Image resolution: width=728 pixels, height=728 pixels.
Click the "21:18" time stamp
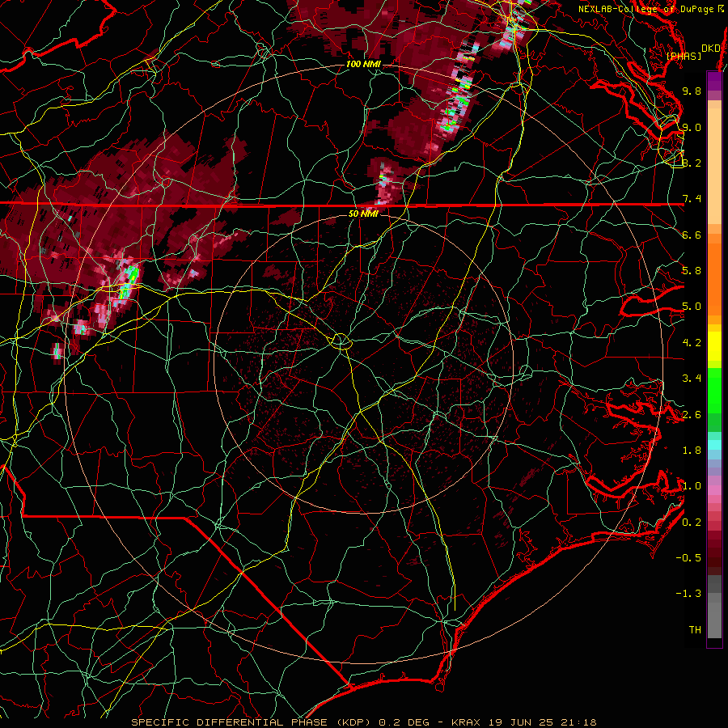tap(578, 722)
